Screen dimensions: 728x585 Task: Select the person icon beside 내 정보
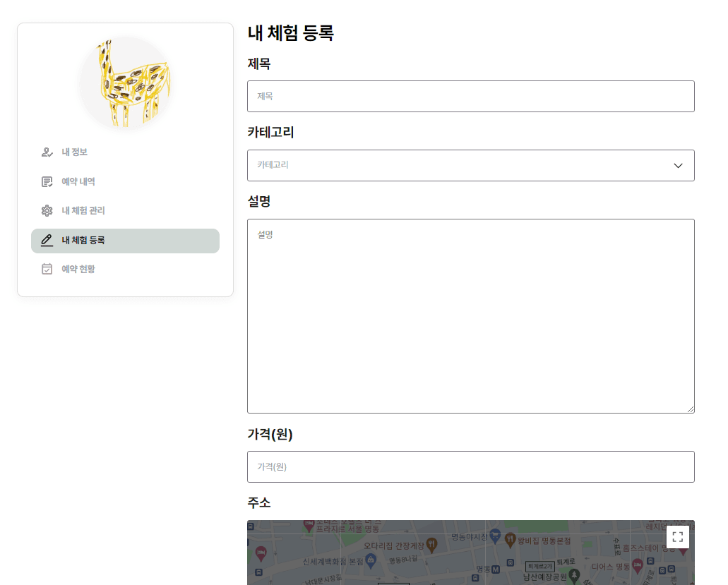pyautogui.click(x=46, y=152)
